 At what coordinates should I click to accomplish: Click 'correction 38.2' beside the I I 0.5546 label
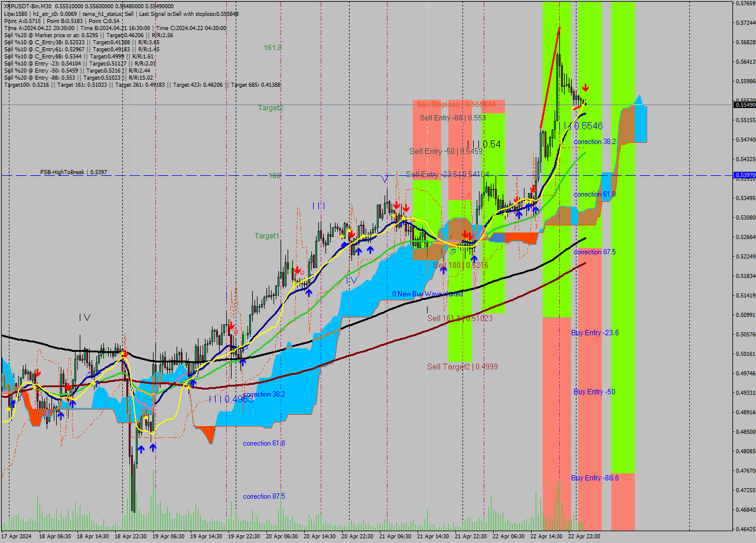[595, 142]
